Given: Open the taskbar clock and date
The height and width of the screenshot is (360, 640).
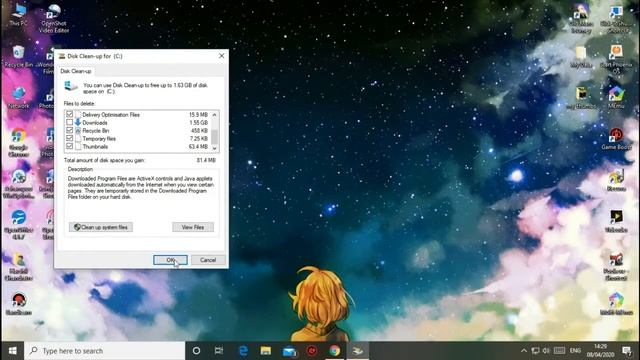Looking at the screenshot, I should pos(600,351).
